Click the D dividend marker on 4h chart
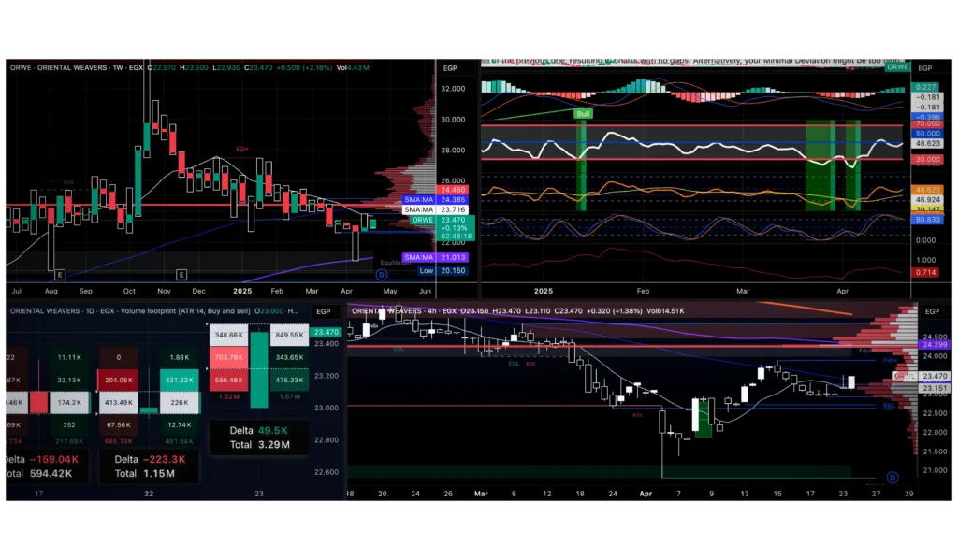Screen dimensions: 958x560 click(893, 477)
